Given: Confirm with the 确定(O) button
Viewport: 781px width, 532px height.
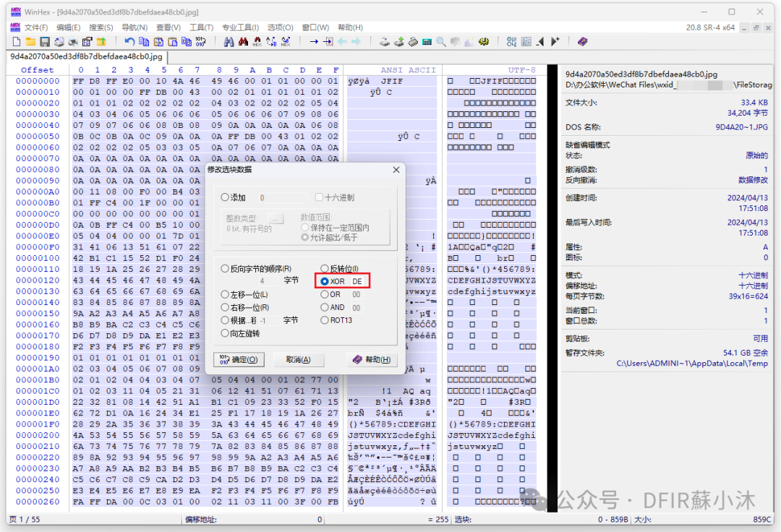Looking at the screenshot, I should 239,359.
